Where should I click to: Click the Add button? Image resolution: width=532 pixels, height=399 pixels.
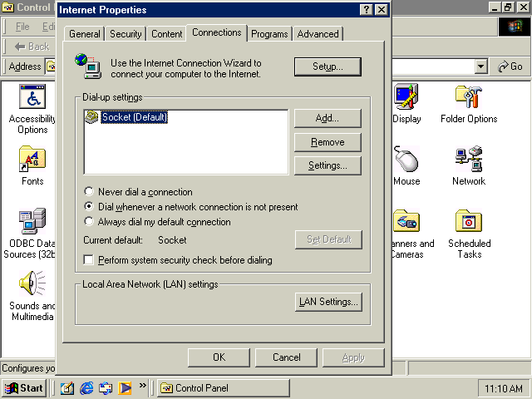click(328, 118)
